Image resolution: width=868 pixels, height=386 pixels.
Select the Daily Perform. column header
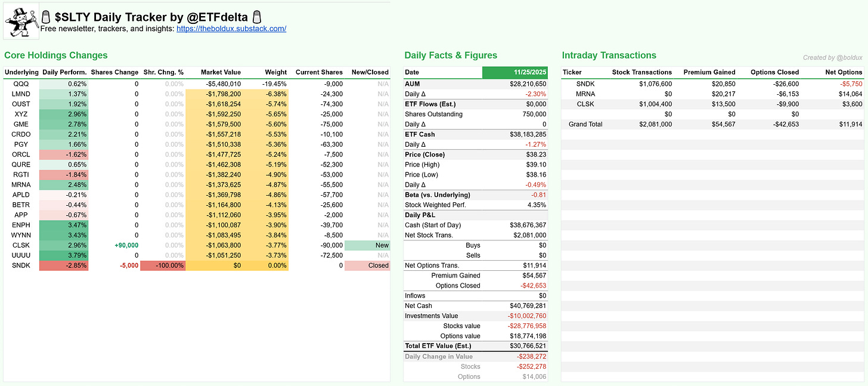pyautogui.click(x=64, y=72)
